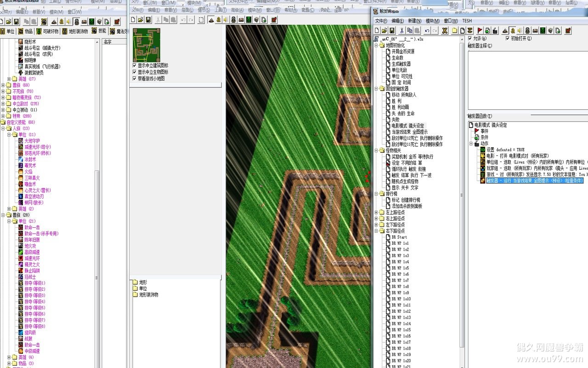Viewport: 588px width, 368px height.
Task: Click New map icon in Trigger Editor toolbar
Action: click(x=377, y=31)
